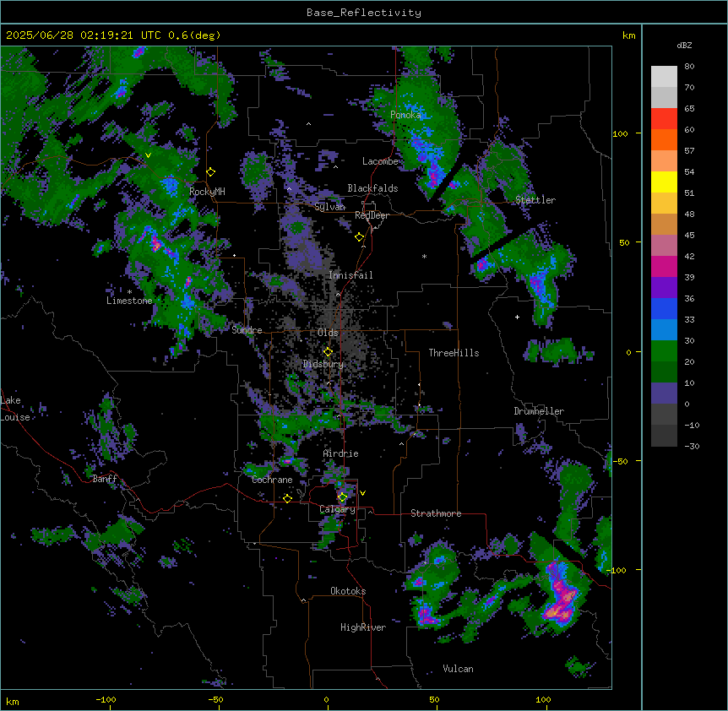728x711 pixels.
Task: Click the yellow station marker beside RockyMH
Action: point(211,172)
